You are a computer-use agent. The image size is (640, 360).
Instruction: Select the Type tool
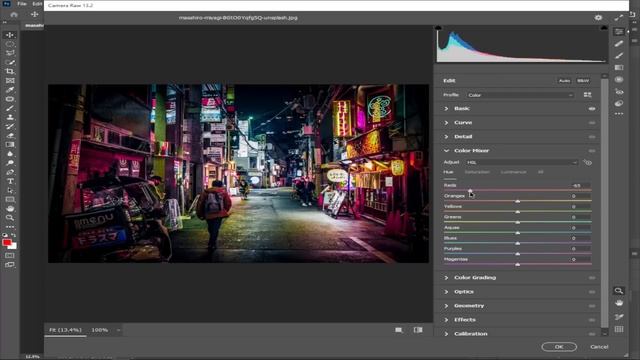[10, 181]
